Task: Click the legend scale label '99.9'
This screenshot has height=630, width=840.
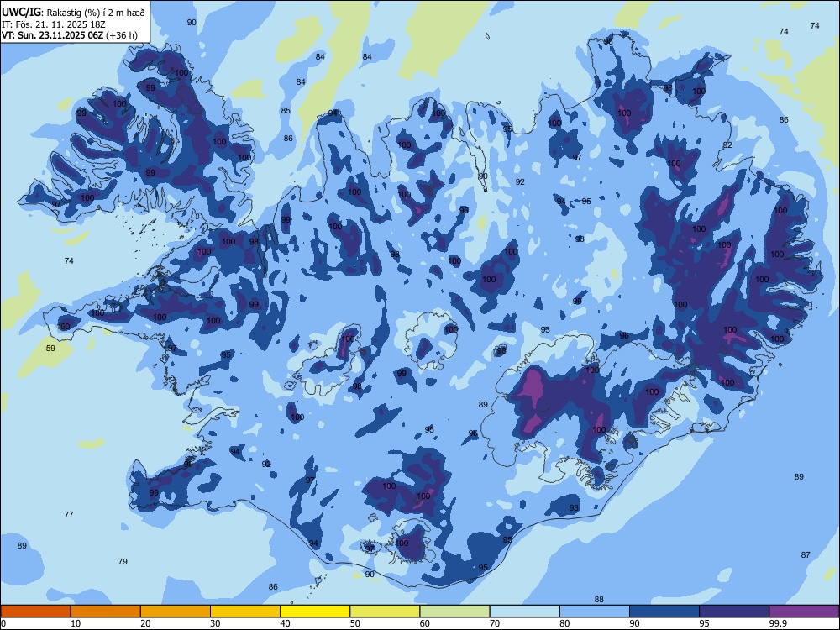Action: pyautogui.click(x=777, y=623)
